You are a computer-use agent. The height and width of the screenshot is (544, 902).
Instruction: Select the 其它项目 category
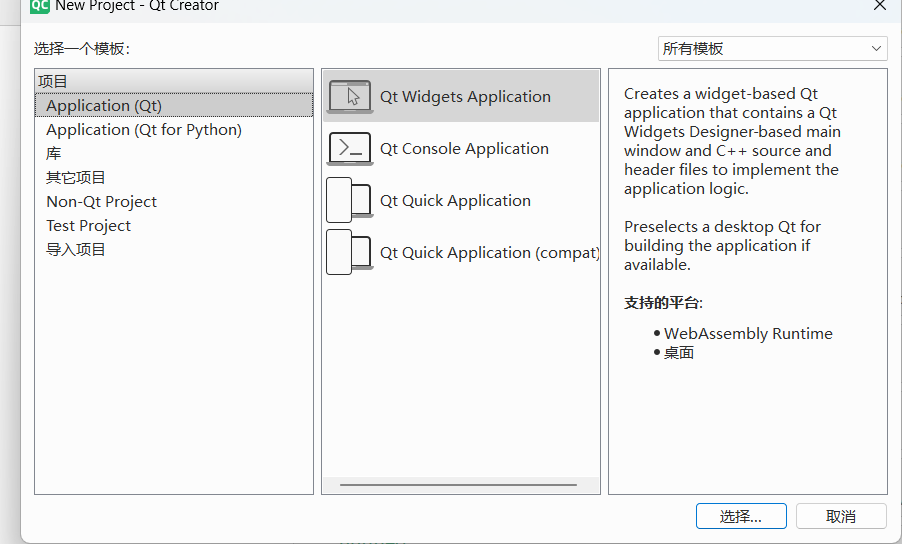(x=174, y=178)
